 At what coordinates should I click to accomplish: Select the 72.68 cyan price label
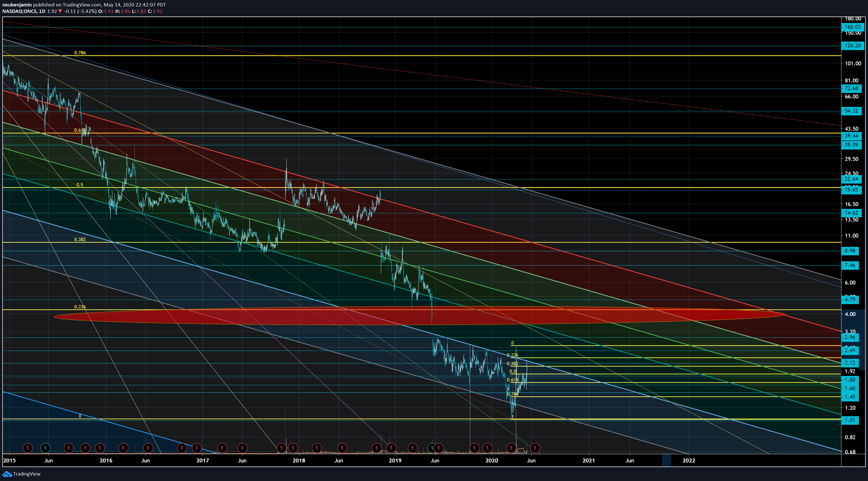coord(851,89)
